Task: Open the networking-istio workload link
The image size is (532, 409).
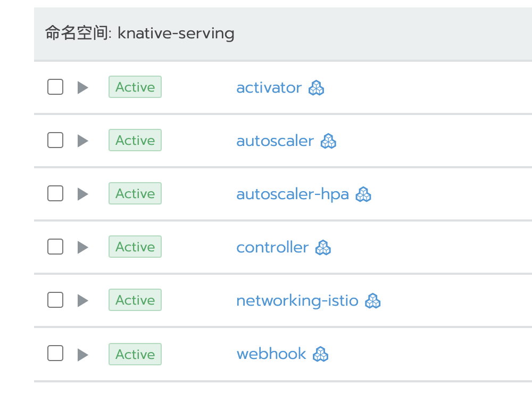Action: coord(297,301)
